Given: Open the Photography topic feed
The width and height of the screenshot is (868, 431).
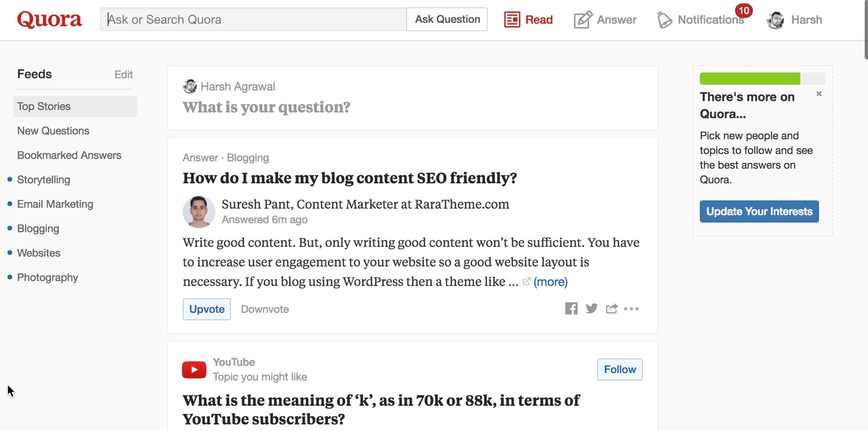Looking at the screenshot, I should coord(47,278).
